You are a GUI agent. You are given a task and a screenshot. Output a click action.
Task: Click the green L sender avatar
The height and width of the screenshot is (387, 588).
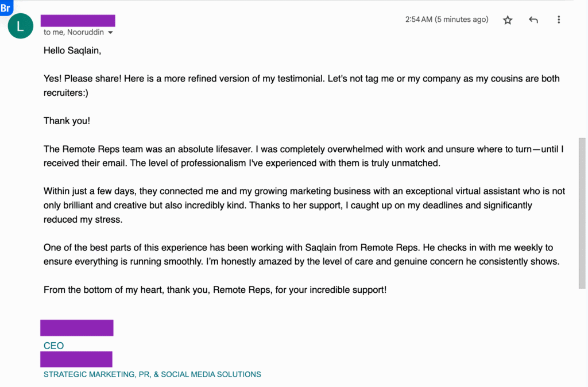pyautogui.click(x=20, y=26)
